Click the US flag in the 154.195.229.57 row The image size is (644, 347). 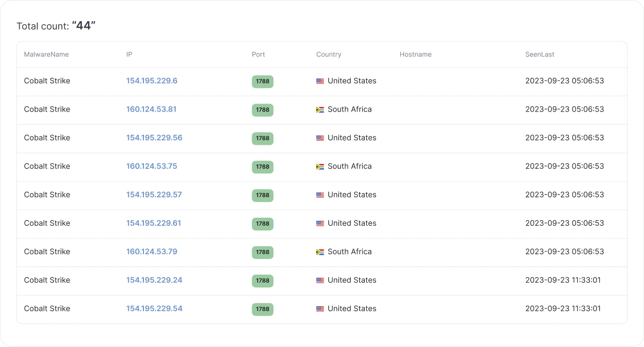click(x=320, y=195)
